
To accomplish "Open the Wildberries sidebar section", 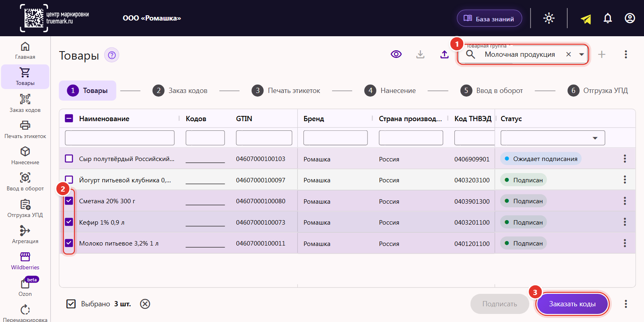I will [25, 261].
